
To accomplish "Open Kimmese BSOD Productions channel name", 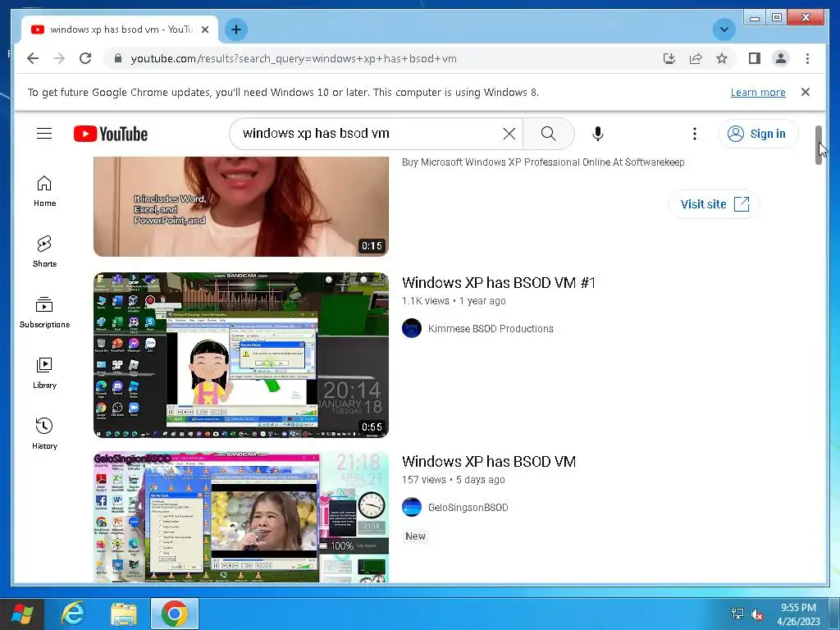I will [x=491, y=328].
